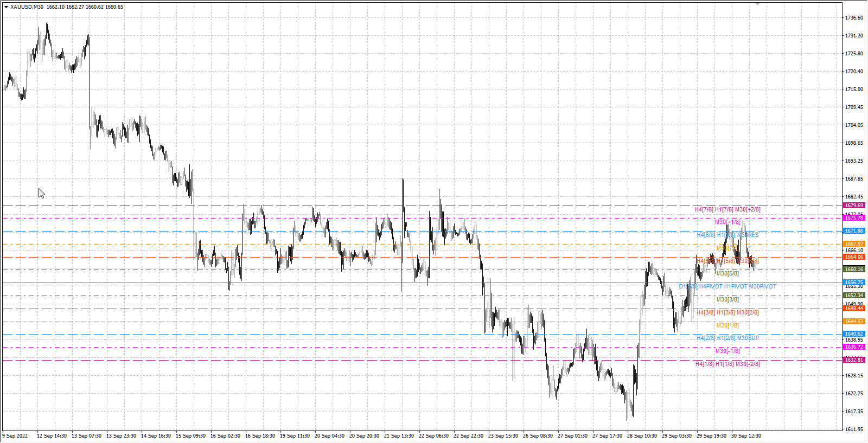Screen dimensions: 868x443
Task: Click the 1675.78 pink price tag
Action: click(854, 218)
